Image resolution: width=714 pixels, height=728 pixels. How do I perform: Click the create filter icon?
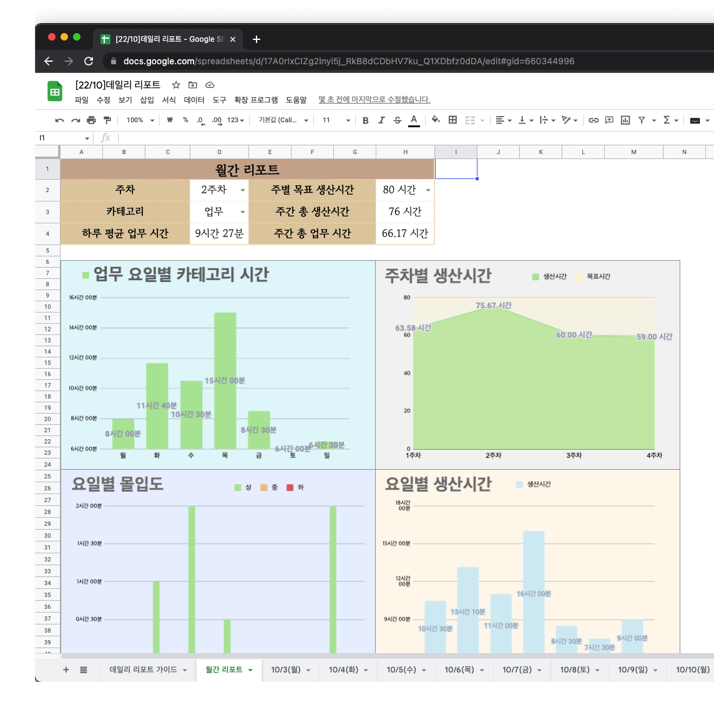pyautogui.click(x=642, y=120)
